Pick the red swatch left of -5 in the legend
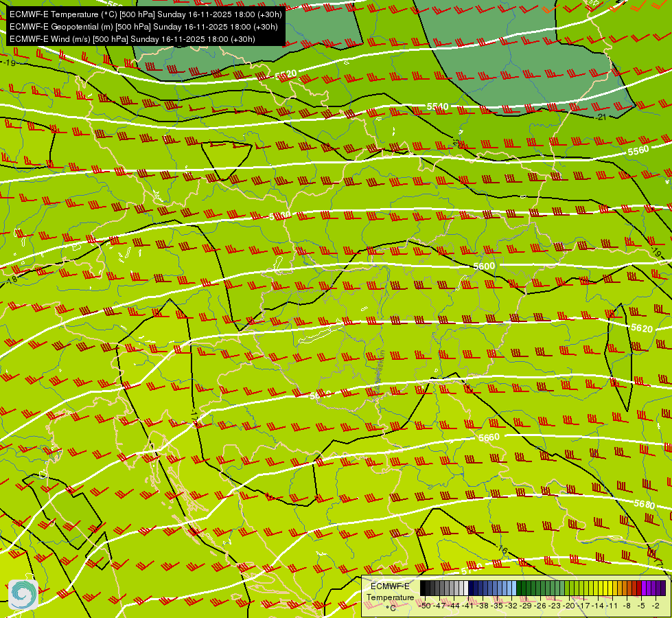The width and height of the screenshot is (672, 618). pos(639,588)
